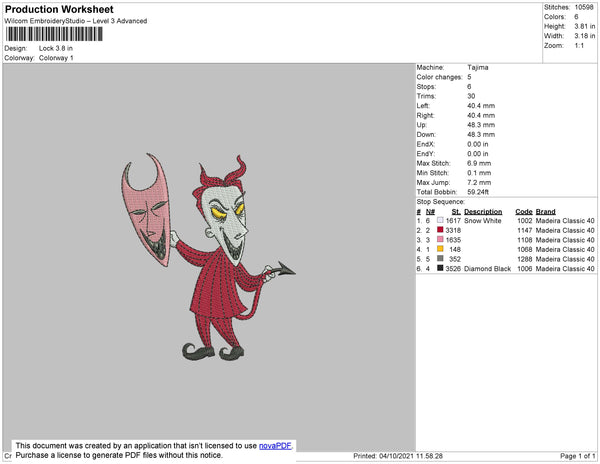Viewport: 600px width, 464px height.
Task: Select the Diamond Black 3526 swatch
Action: (440, 268)
